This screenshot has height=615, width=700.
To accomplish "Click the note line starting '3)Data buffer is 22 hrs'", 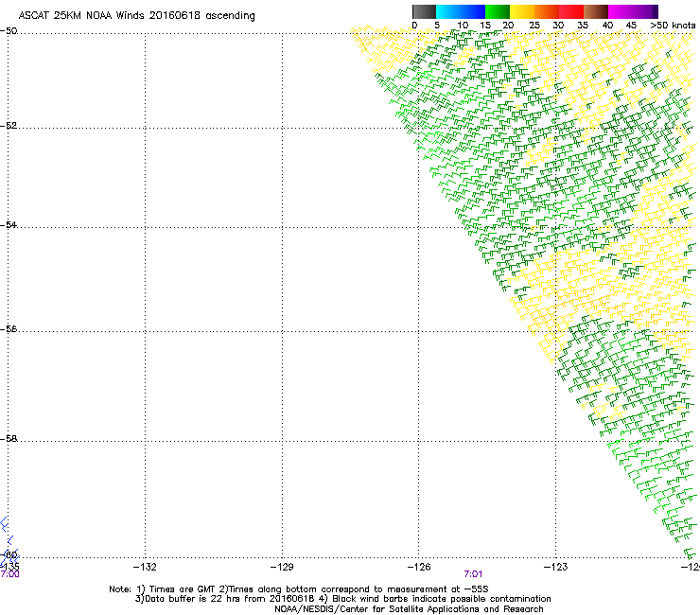I will 342,599.
